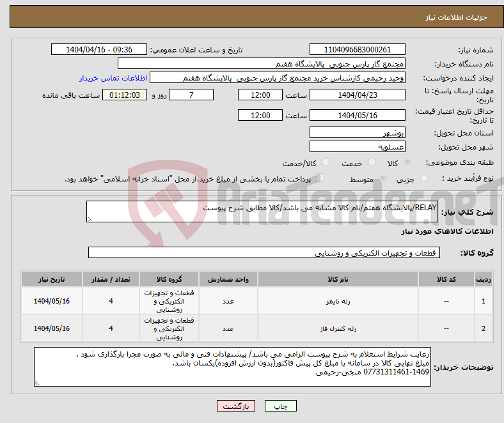
Task: Click the تعداد / مقدار column header
Action: pos(111,279)
